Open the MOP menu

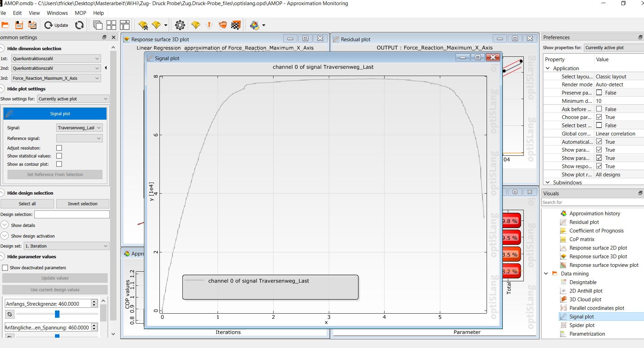point(80,13)
